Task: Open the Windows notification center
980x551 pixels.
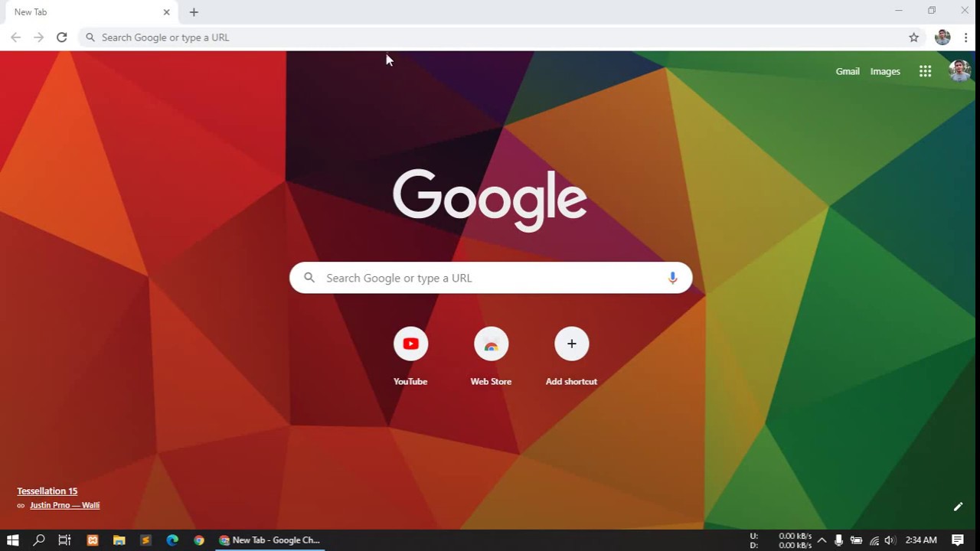Action: pos(958,540)
